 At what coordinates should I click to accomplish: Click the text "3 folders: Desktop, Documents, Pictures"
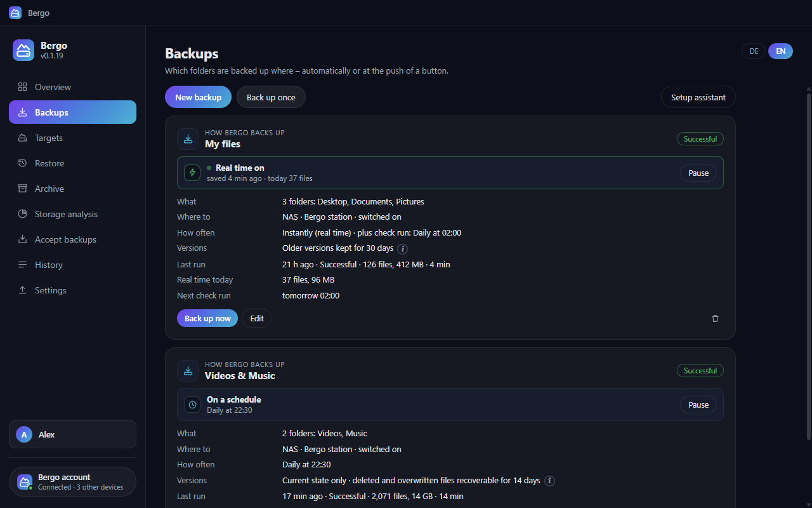click(x=353, y=201)
